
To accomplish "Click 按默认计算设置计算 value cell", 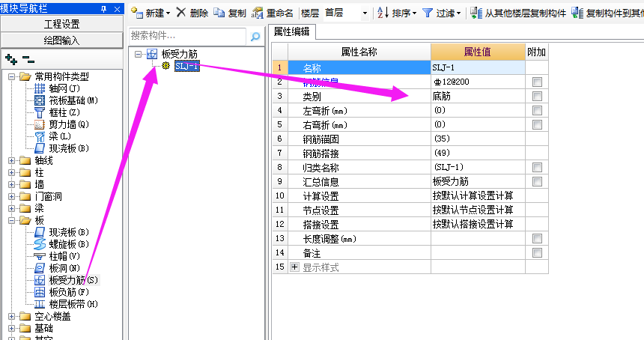I will tap(478, 196).
